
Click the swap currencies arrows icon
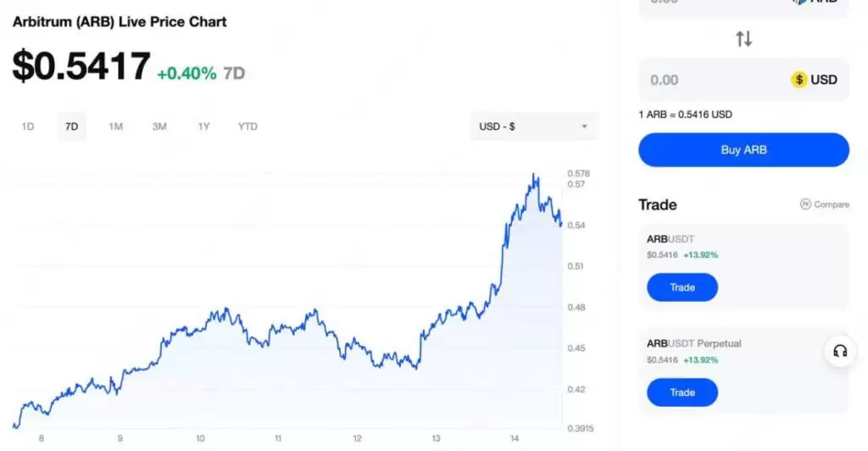pyautogui.click(x=743, y=39)
